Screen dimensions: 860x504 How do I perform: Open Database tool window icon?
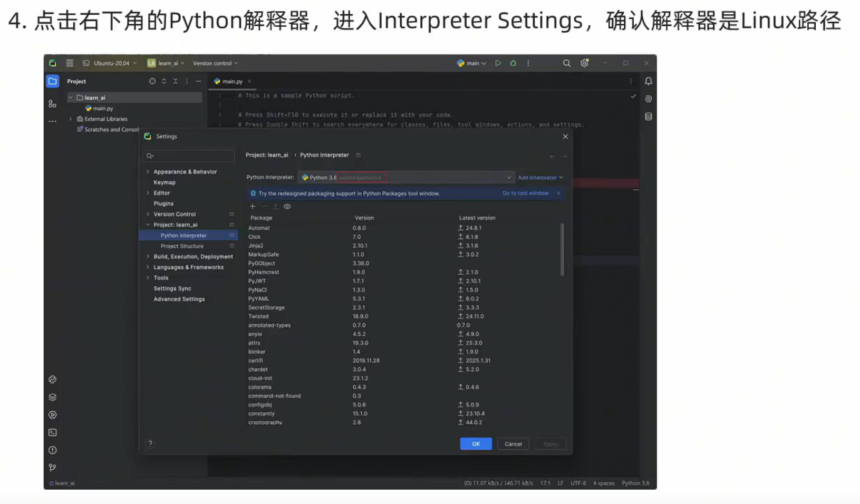click(649, 117)
